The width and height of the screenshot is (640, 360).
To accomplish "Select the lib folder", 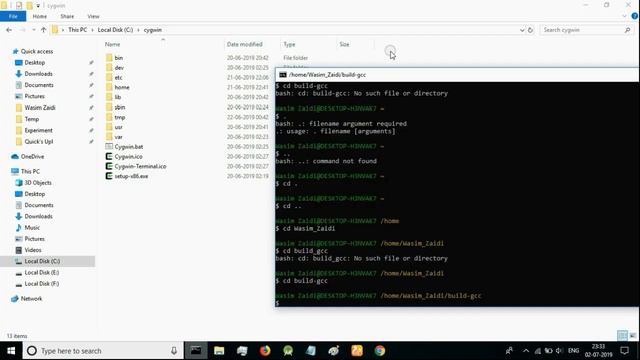I will (118, 97).
